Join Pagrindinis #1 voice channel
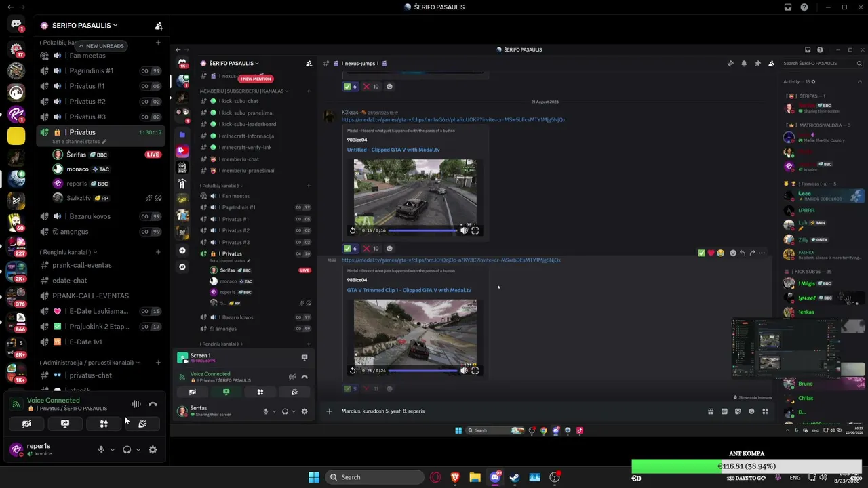This screenshot has width=868, height=488. (100, 70)
